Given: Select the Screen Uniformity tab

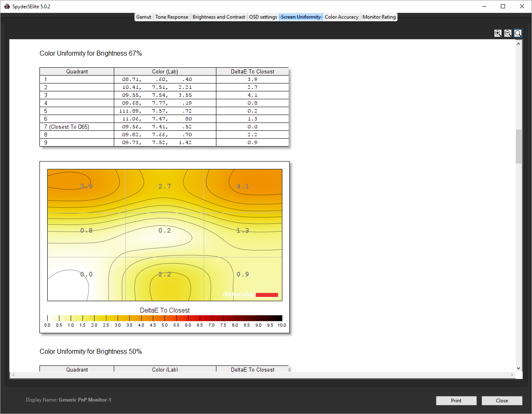Looking at the screenshot, I should coord(301,17).
